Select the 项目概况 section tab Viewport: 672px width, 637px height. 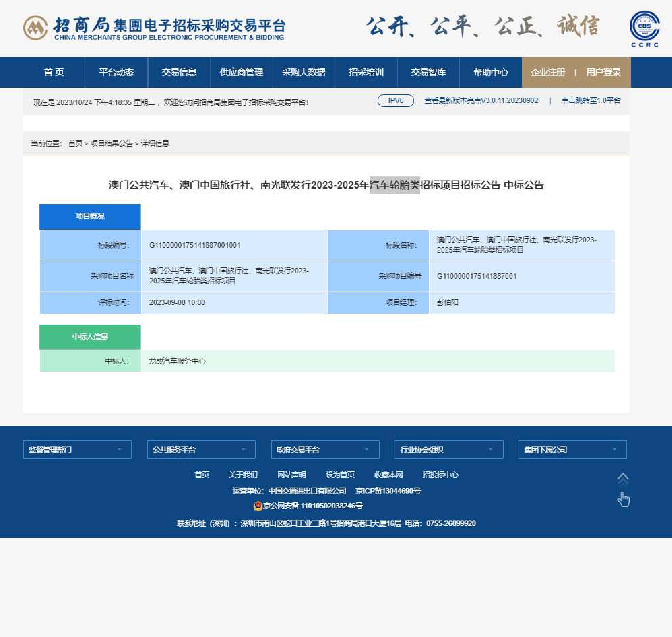pos(90,217)
